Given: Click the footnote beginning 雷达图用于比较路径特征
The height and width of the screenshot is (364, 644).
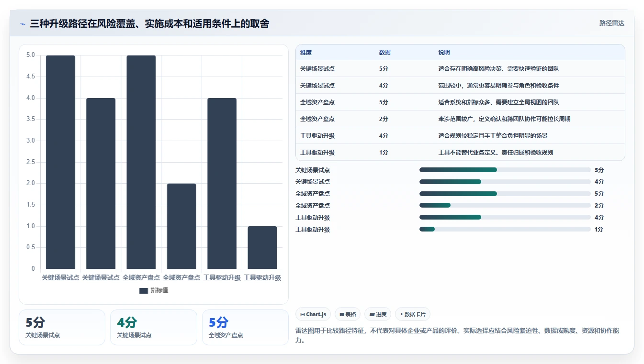Looking at the screenshot, I should (457, 336).
